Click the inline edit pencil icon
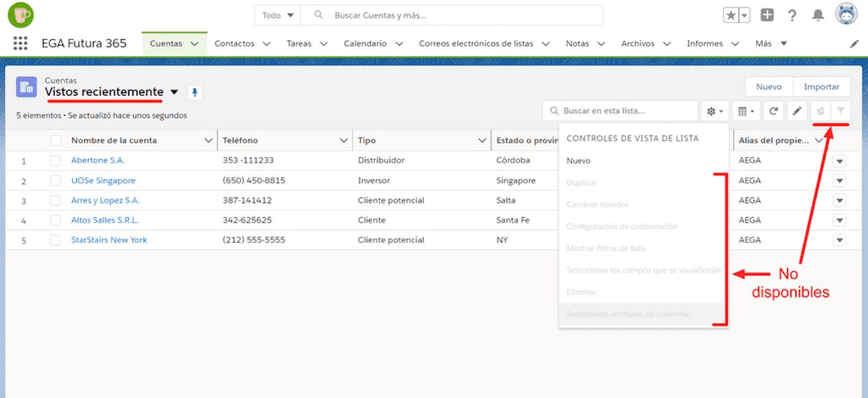Screen dimensions: 868x398 [797, 111]
